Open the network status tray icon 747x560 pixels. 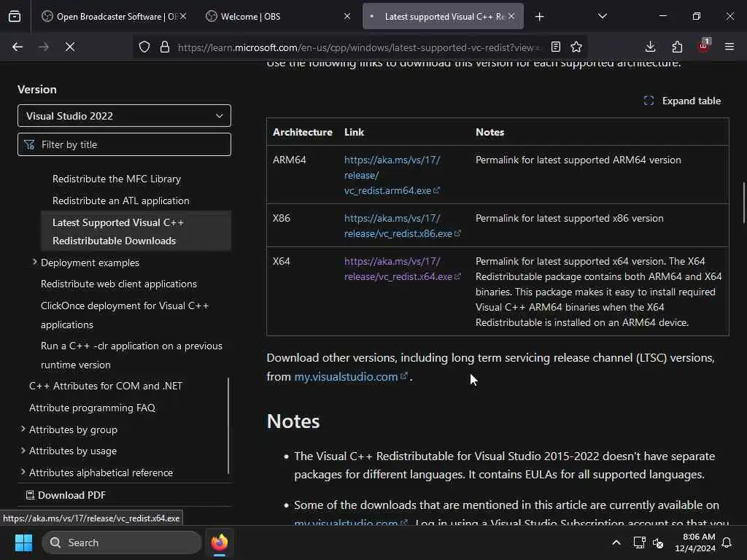639,542
